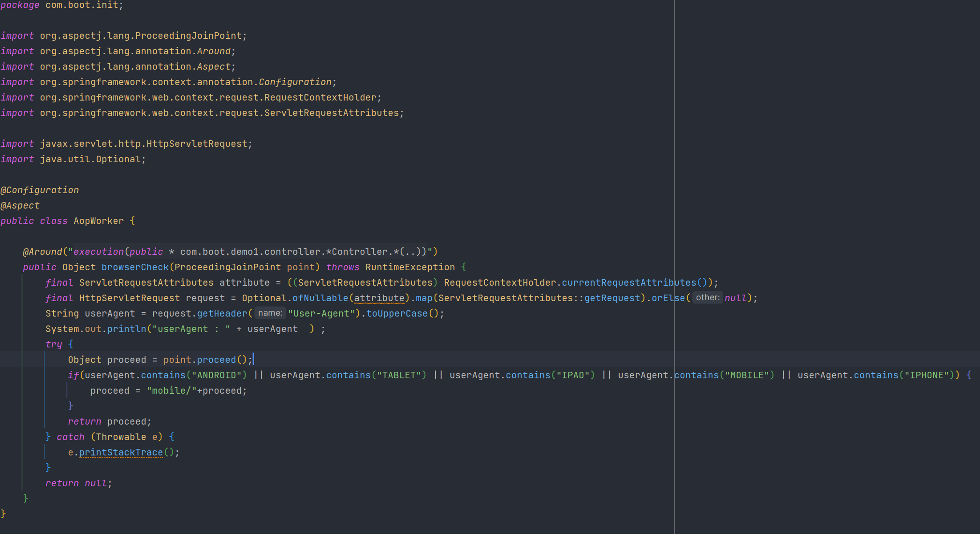
Task: Click the currentRequestAttributes method call
Action: 629,282
